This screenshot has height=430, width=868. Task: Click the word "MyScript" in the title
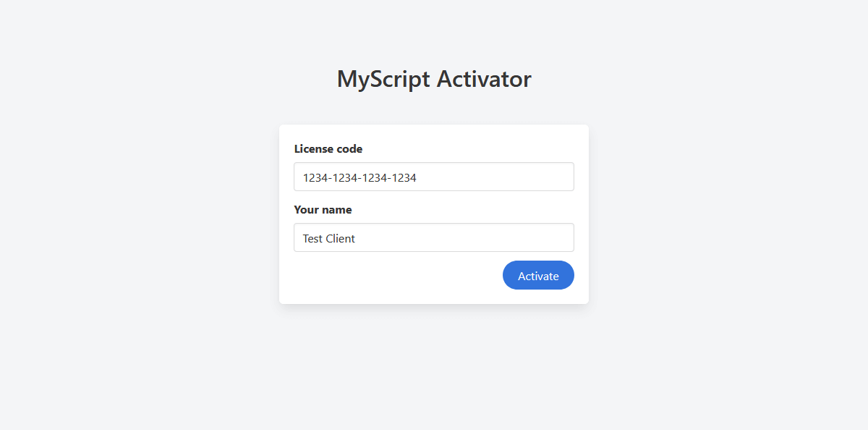(x=384, y=80)
